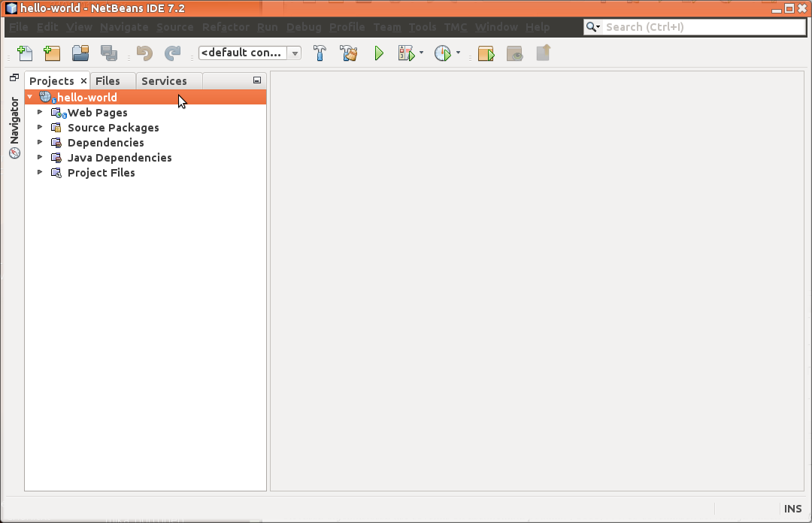Click the New Project toolbar icon
The image size is (812, 523).
click(x=52, y=53)
